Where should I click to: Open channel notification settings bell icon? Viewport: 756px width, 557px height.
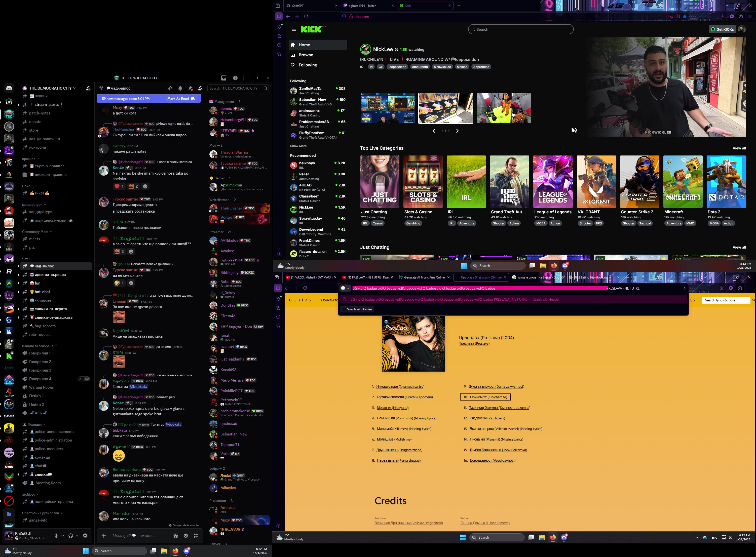180,88
